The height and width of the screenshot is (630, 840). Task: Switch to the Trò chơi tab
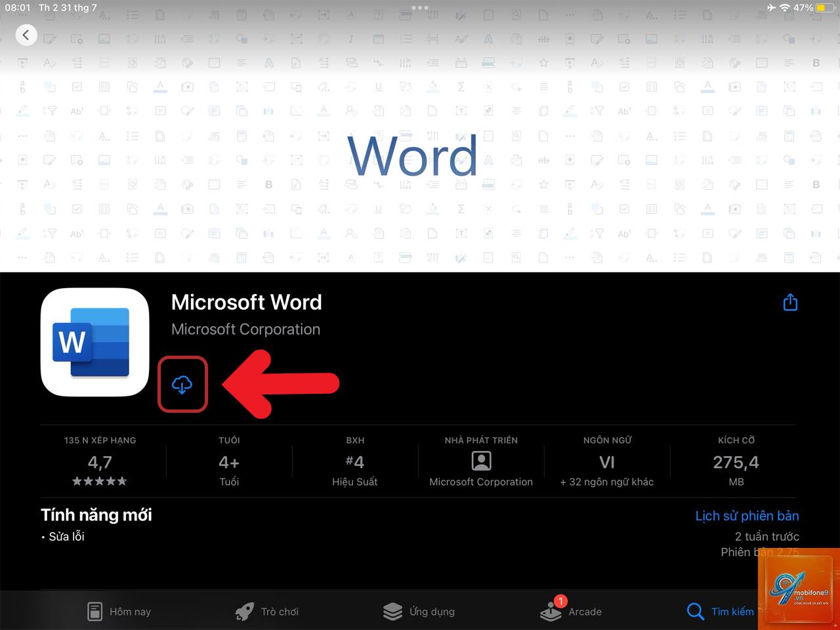[266, 612]
